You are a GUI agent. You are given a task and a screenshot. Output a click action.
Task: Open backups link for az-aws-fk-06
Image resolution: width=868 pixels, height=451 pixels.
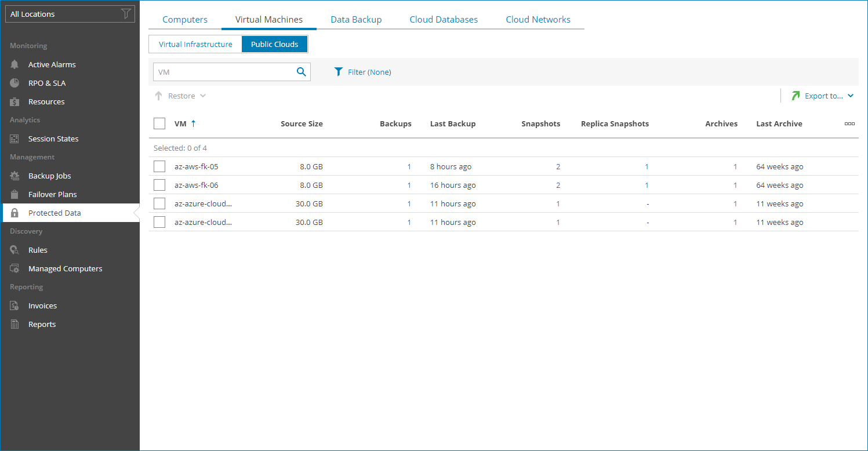click(x=409, y=185)
